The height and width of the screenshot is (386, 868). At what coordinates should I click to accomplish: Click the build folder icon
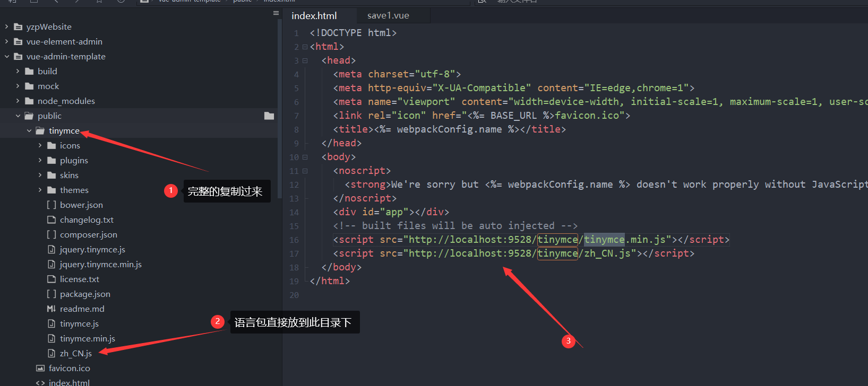[x=29, y=71]
